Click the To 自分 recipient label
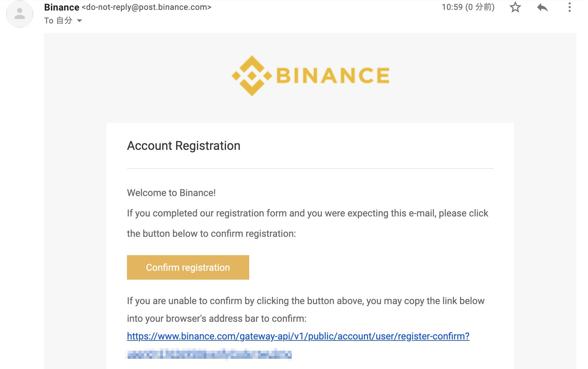This screenshot has width=588, height=369. coord(58,21)
